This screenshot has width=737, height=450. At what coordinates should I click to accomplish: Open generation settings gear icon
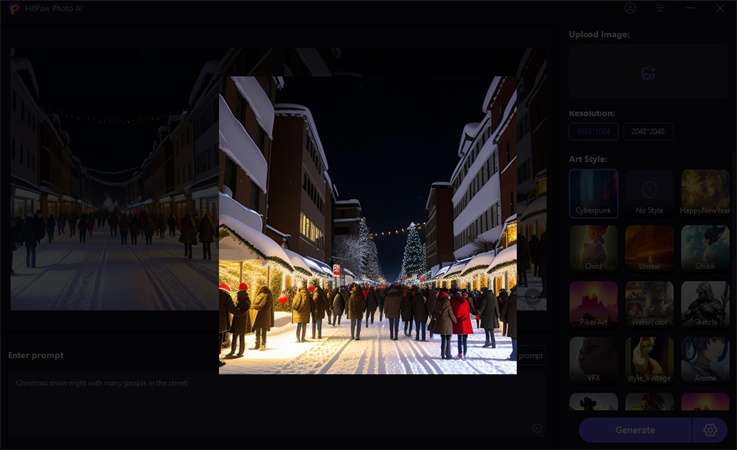(710, 430)
